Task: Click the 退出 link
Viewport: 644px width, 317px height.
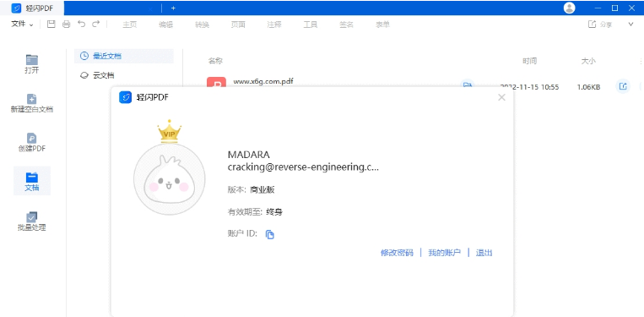Action: point(484,253)
